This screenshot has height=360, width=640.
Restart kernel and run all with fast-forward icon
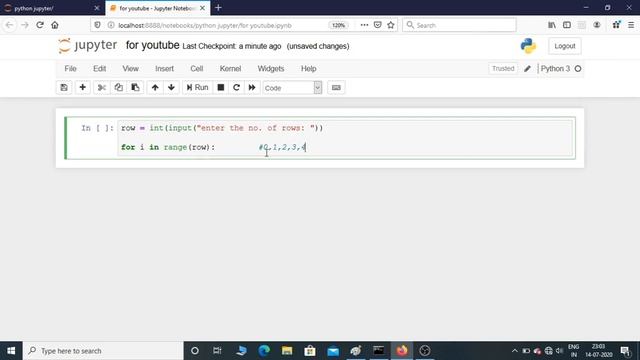click(x=252, y=87)
